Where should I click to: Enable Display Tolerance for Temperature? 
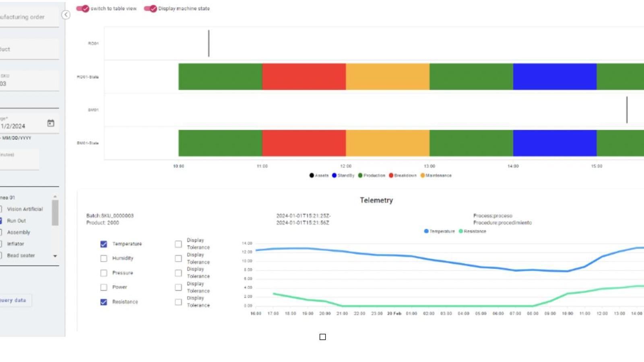pos(178,244)
